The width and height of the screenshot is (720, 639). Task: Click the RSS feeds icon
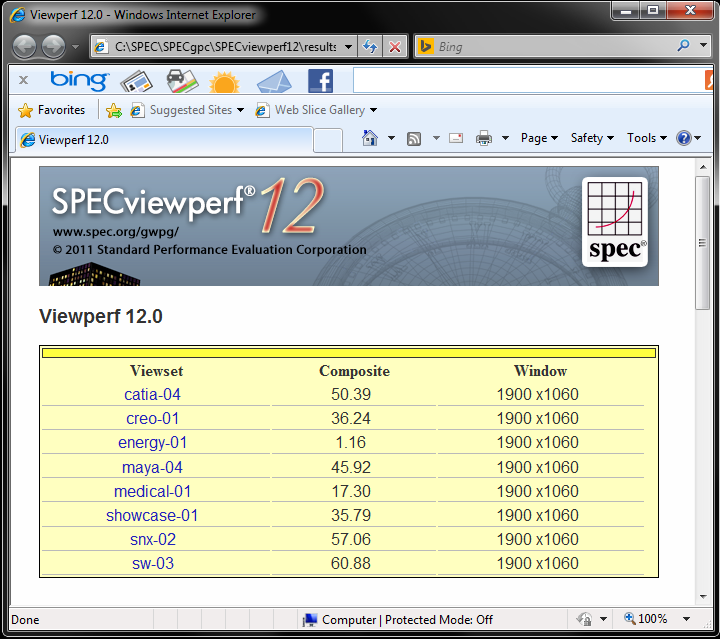pos(414,138)
